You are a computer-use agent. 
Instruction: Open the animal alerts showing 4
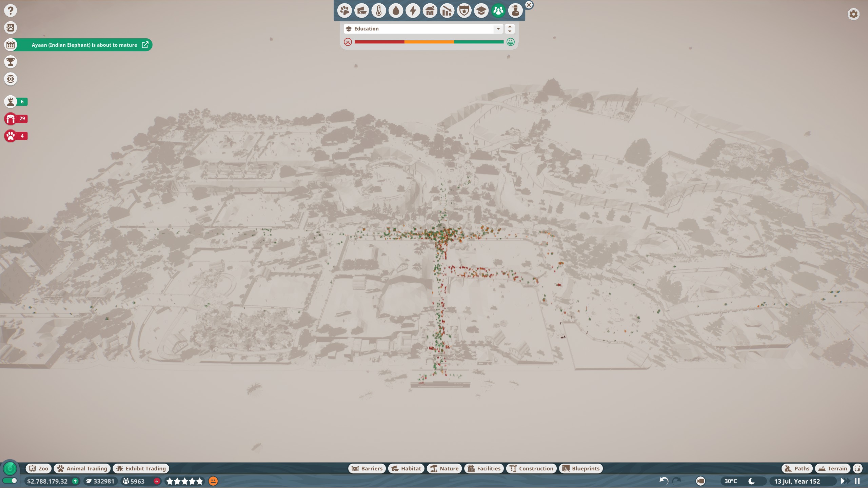pos(16,136)
